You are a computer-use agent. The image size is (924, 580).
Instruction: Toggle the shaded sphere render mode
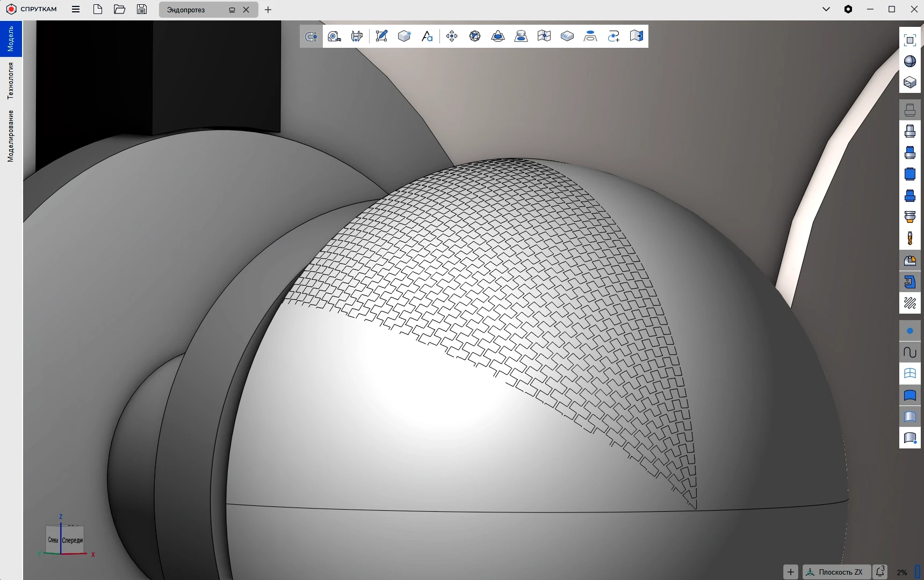[910, 61]
